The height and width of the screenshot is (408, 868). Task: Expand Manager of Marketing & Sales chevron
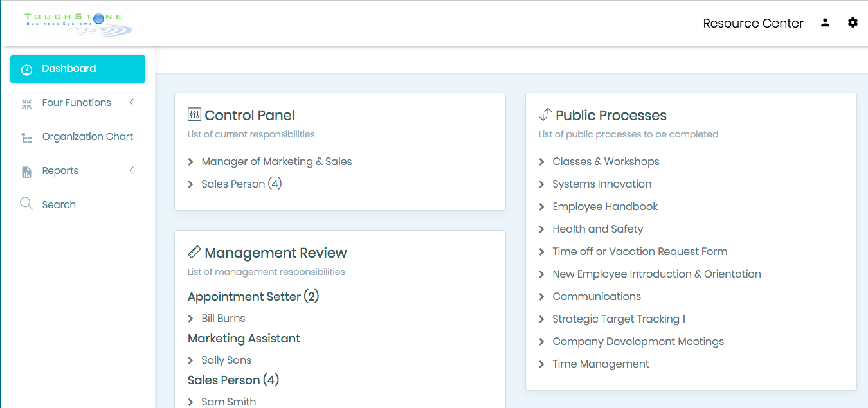click(190, 162)
